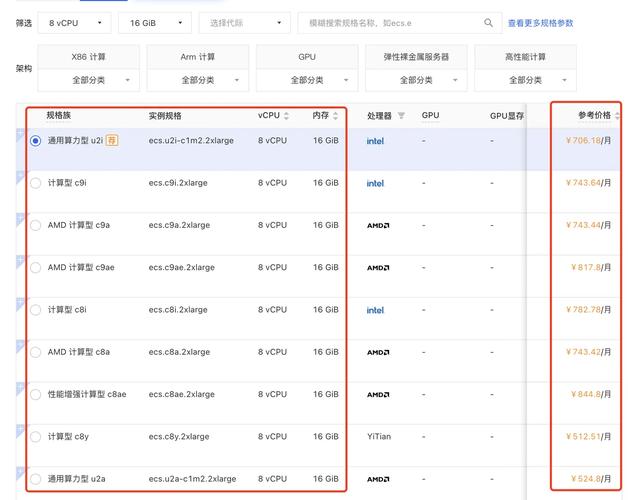The width and height of the screenshot is (628, 500).
Task: Select the AMD 计算型 c9ae radio button
Action: click(36, 268)
